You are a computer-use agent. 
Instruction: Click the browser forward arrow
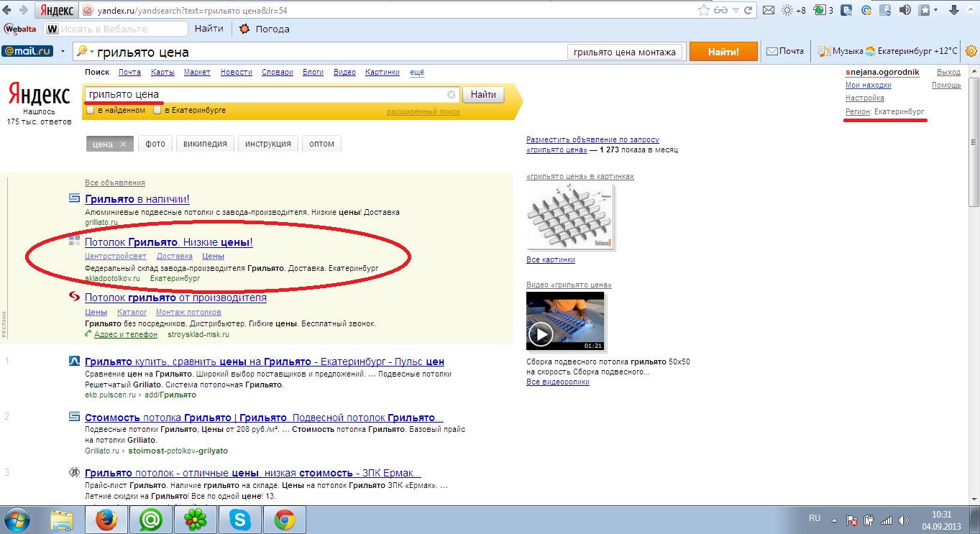click(x=23, y=11)
